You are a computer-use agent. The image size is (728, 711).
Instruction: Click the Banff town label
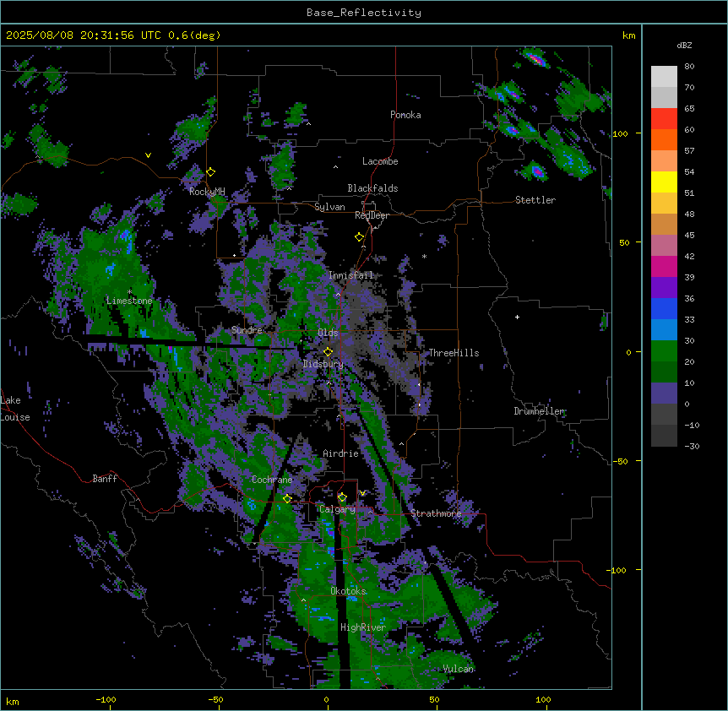[105, 479]
